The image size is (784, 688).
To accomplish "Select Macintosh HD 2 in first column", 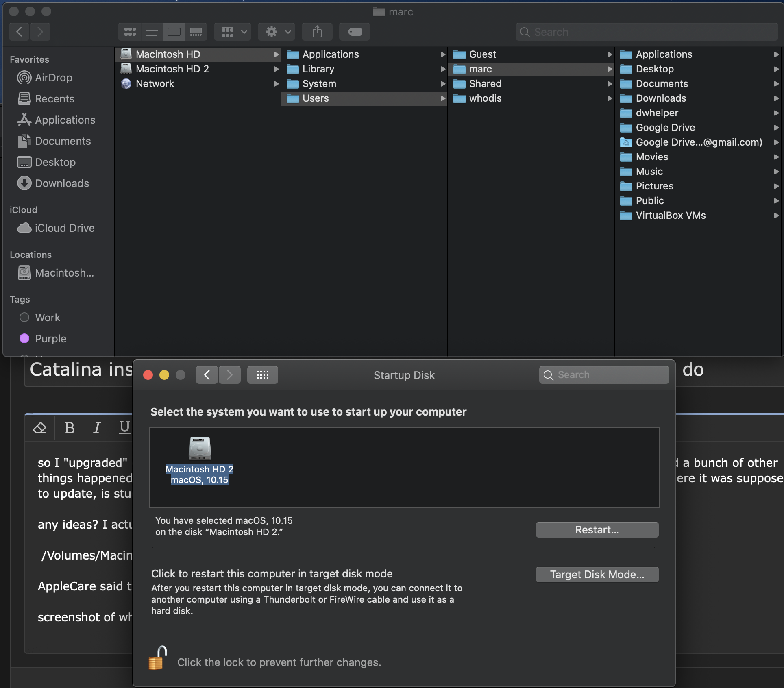I will click(172, 69).
